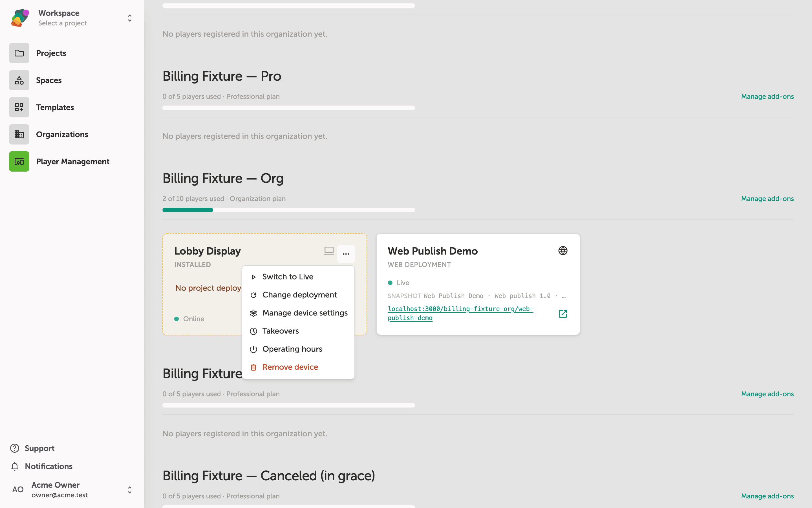Choose Change deployment

click(298, 295)
